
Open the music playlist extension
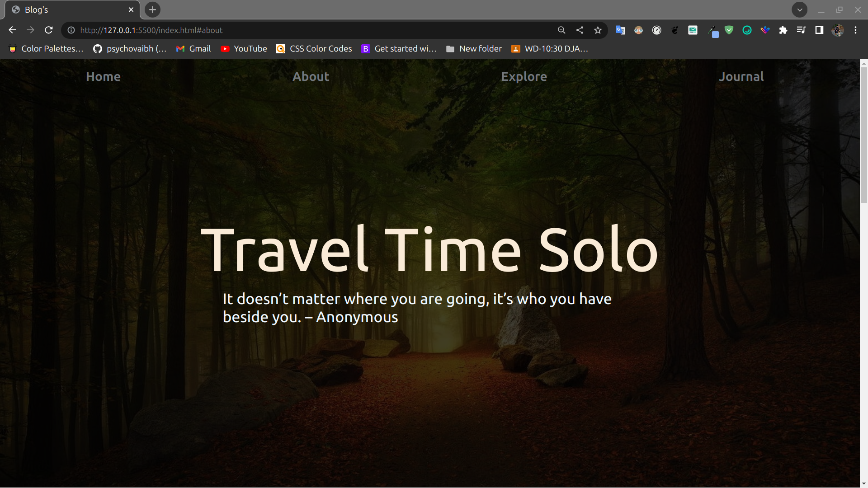pos(801,30)
